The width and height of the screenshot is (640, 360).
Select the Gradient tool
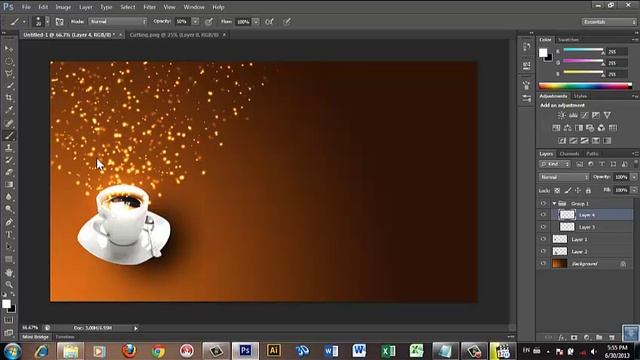tap(9, 184)
